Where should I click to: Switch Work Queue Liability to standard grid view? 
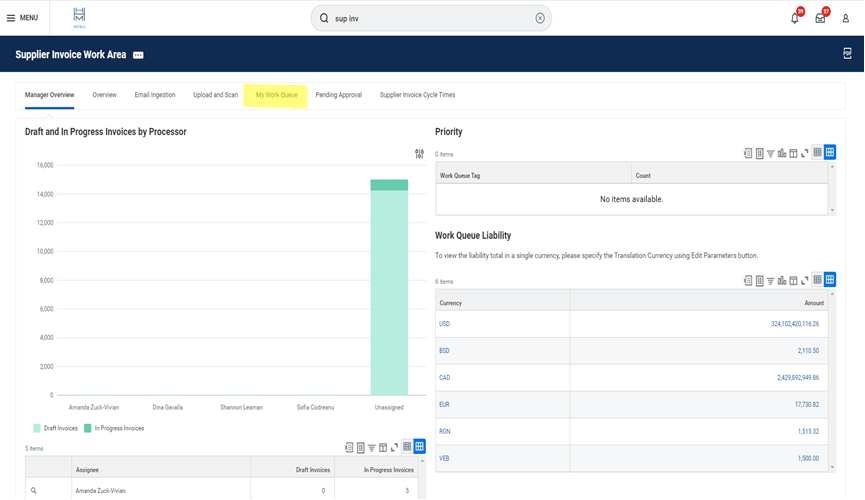pos(830,280)
